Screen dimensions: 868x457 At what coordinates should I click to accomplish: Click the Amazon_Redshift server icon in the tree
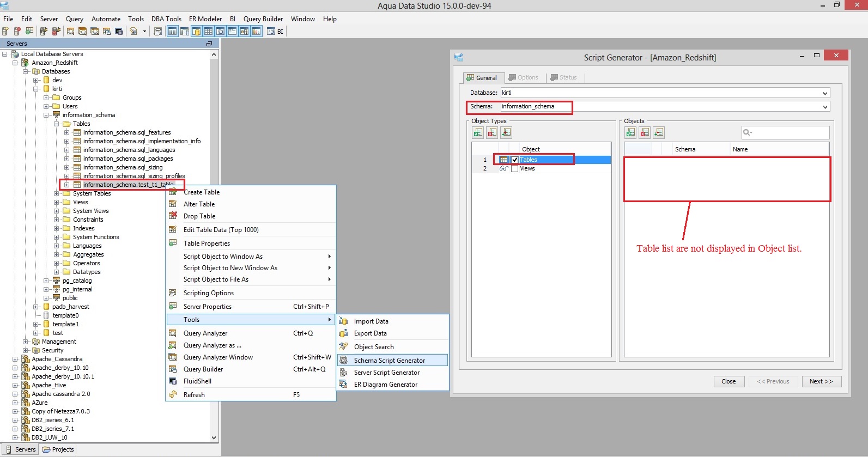click(25, 63)
